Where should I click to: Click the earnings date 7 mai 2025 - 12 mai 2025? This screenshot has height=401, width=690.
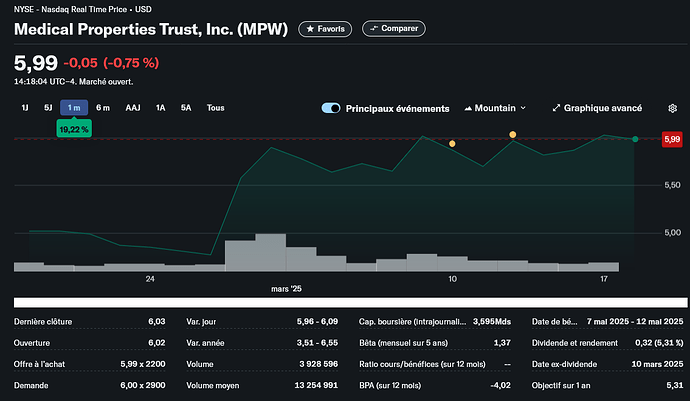point(635,322)
